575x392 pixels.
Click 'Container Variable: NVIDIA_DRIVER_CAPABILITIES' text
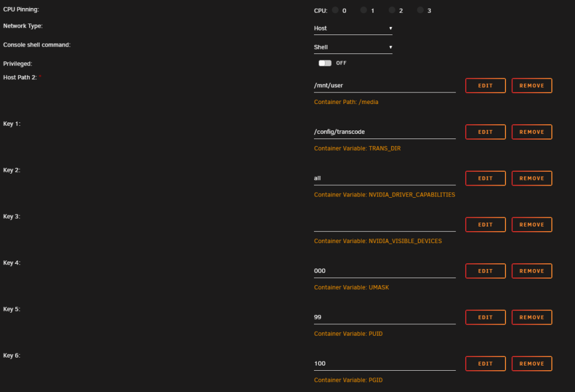(x=384, y=195)
